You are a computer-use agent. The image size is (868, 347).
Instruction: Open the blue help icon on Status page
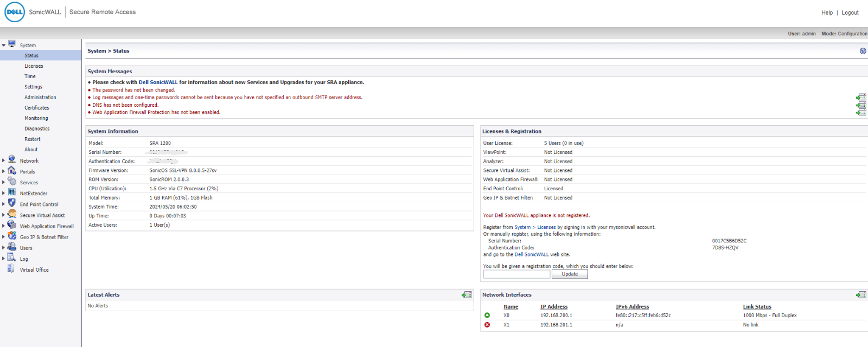point(863,51)
